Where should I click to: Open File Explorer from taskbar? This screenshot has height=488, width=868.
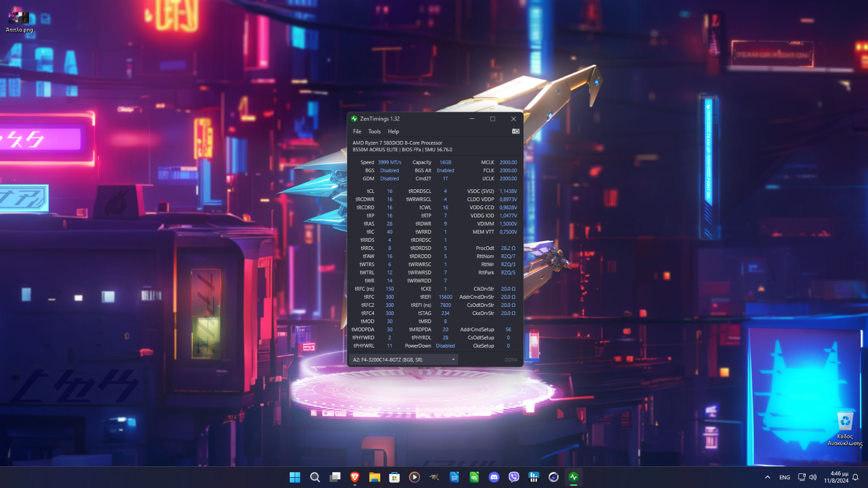(x=375, y=477)
